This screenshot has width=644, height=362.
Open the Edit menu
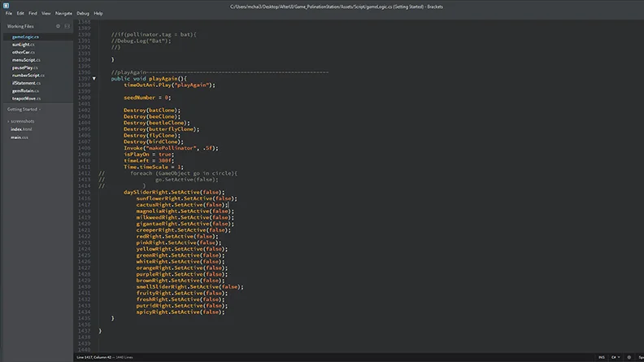coord(20,13)
